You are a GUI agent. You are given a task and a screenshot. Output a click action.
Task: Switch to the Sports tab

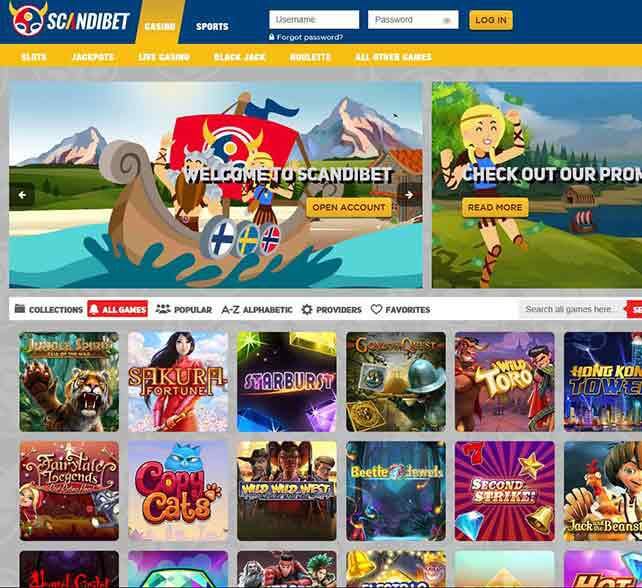click(212, 27)
